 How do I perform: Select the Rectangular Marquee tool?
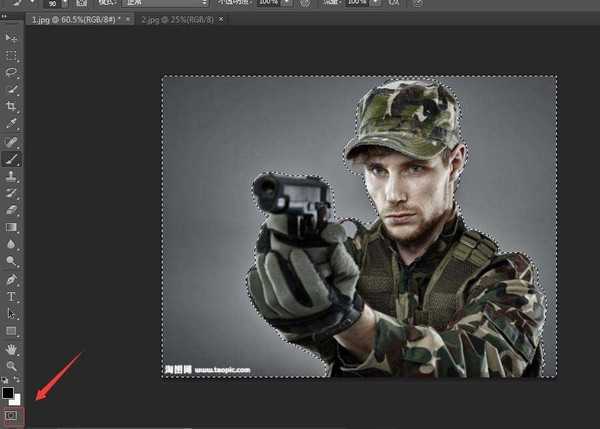12,55
